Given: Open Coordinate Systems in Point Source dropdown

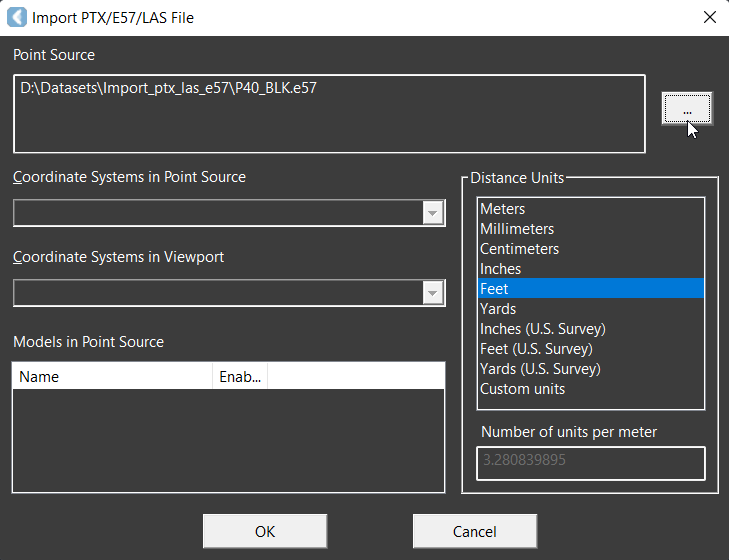Looking at the screenshot, I should click(x=433, y=213).
